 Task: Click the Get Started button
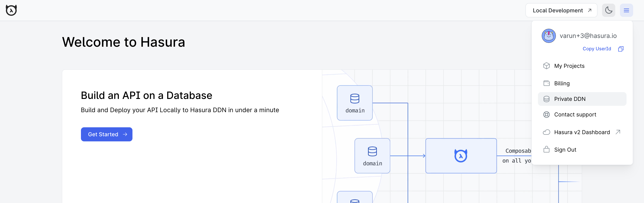(106, 134)
